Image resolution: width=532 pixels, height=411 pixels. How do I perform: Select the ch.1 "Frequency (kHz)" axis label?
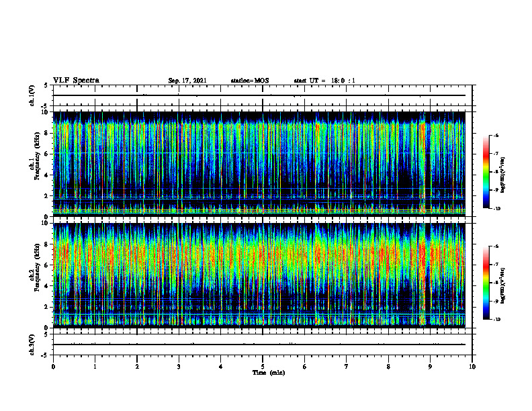point(37,156)
